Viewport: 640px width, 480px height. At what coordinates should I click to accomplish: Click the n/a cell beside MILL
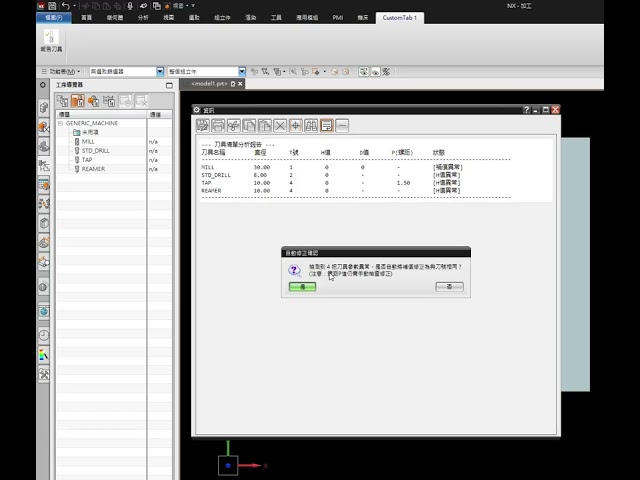[153, 142]
